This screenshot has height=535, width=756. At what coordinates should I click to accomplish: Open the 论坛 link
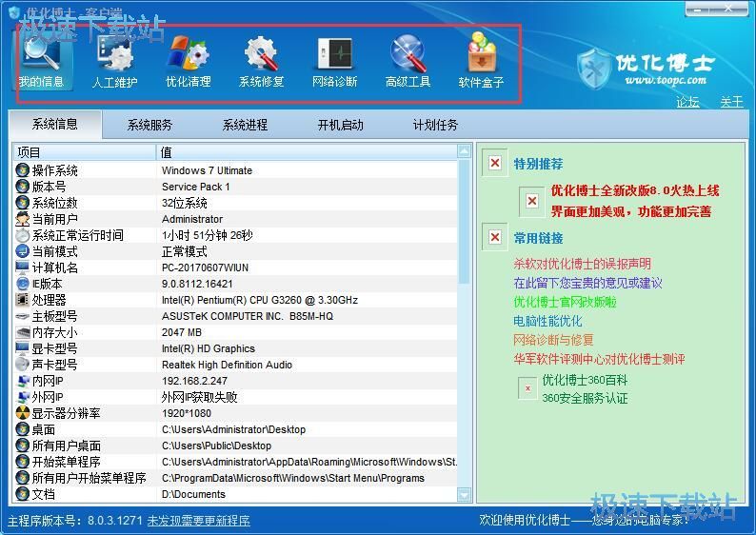[687, 102]
